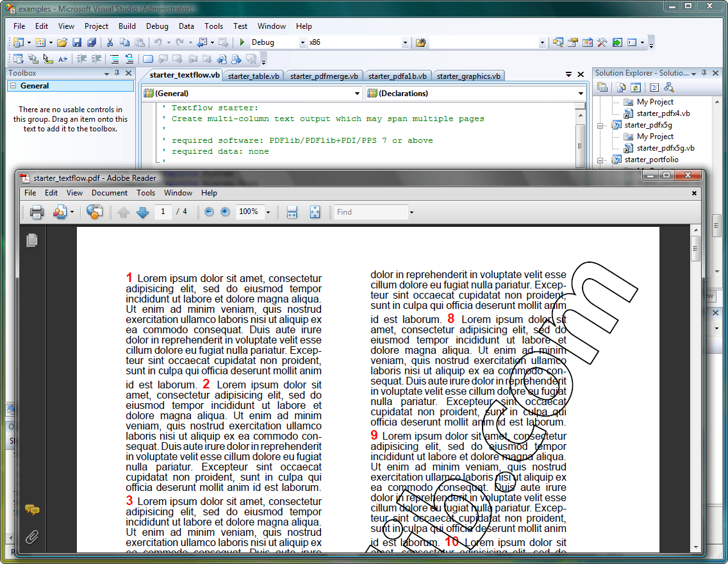Viewport: 728px width, 564px height.
Task: Select the Fit Width icon
Action: click(292, 212)
